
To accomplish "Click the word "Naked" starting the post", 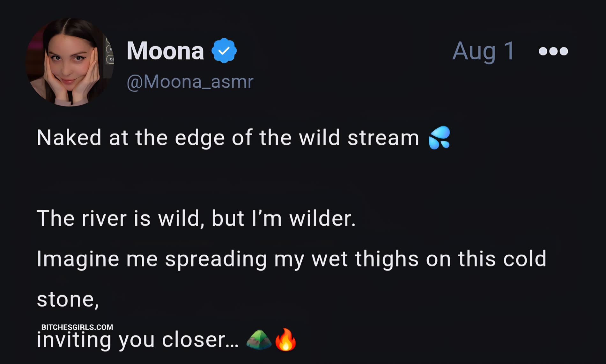I will click(69, 138).
